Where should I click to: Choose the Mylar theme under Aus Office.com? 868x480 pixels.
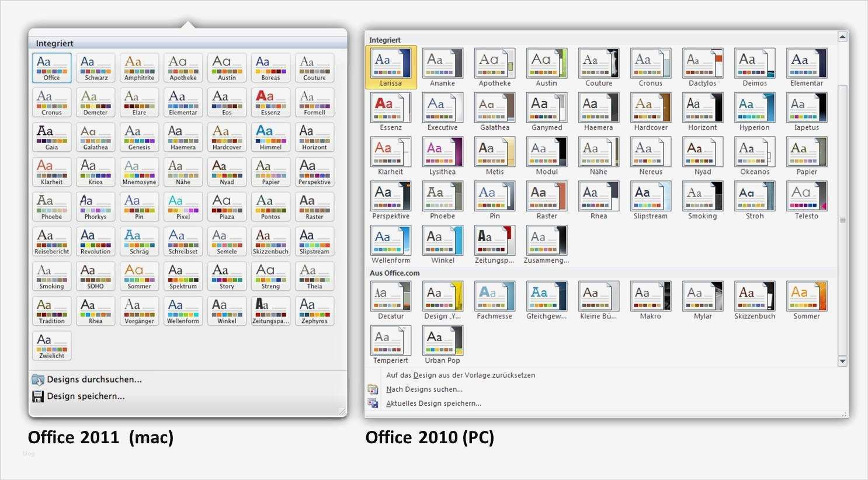[703, 300]
